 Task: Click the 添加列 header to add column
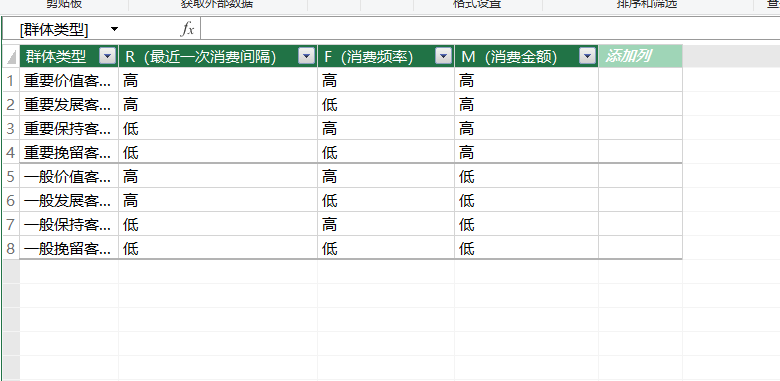[640, 56]
